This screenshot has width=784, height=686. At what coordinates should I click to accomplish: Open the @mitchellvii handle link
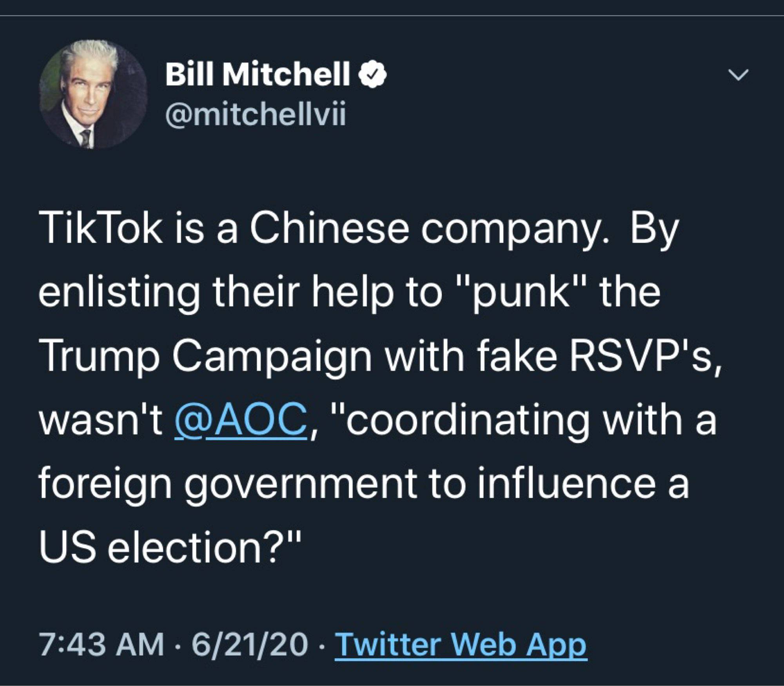click(256, 115)
